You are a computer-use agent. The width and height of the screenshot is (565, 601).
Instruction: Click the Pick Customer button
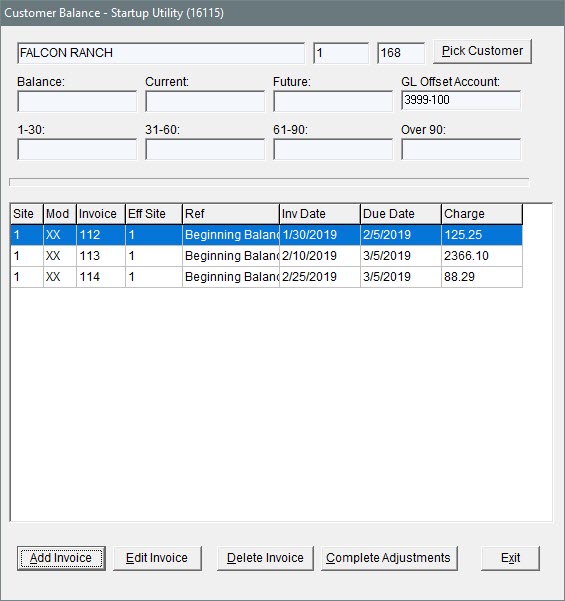[482, 51]
